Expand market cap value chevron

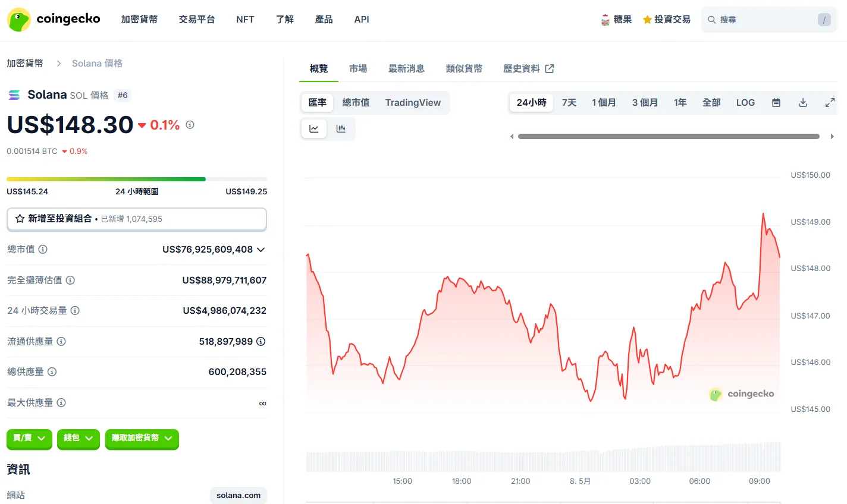point(261,250)
